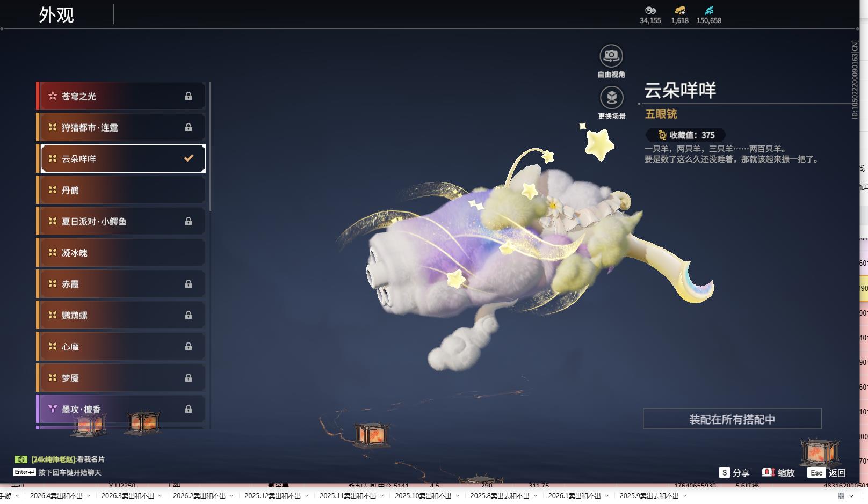The height and width of the screenshot is (504, 868).
Task: Click the cyan spiral currency icon showing 150,658
Action: [x=709, y=10]
